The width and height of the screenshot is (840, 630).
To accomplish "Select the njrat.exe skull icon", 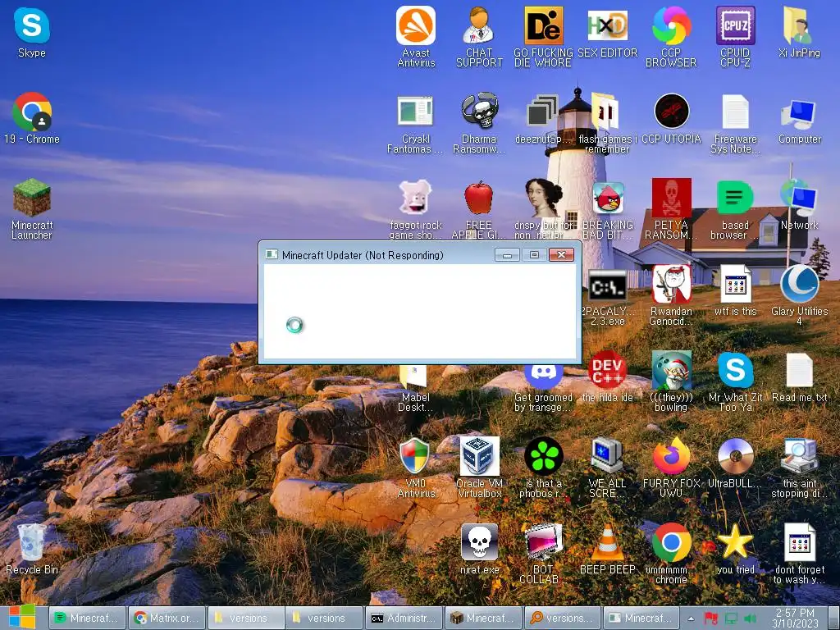I will [479, 549].
